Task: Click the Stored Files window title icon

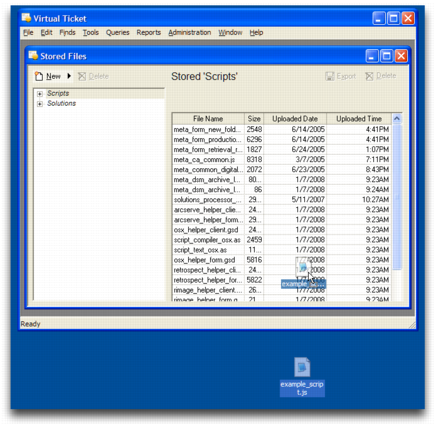Action: [x=33, y=56]
